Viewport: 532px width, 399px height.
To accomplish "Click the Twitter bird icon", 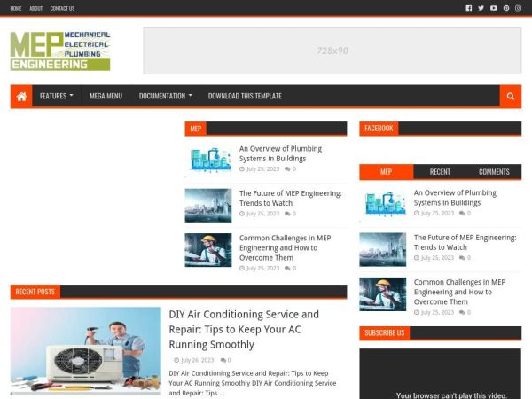I will coord(481,8).
